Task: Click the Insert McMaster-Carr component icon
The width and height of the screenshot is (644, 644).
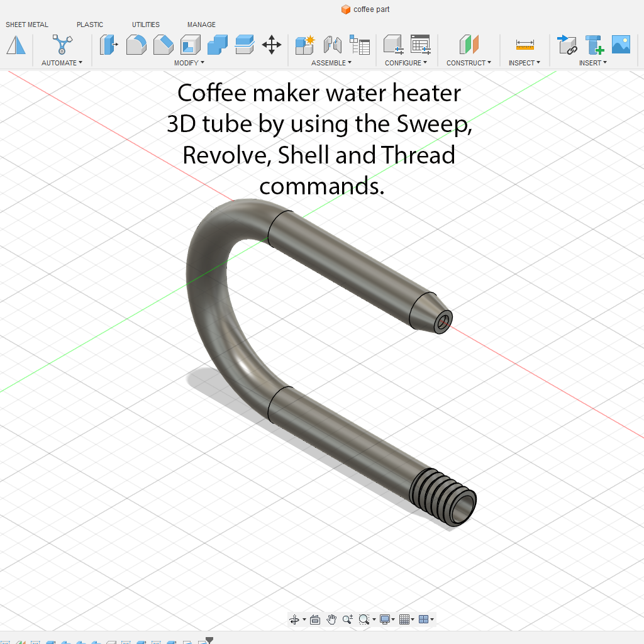Action: (x=594, y=45)
